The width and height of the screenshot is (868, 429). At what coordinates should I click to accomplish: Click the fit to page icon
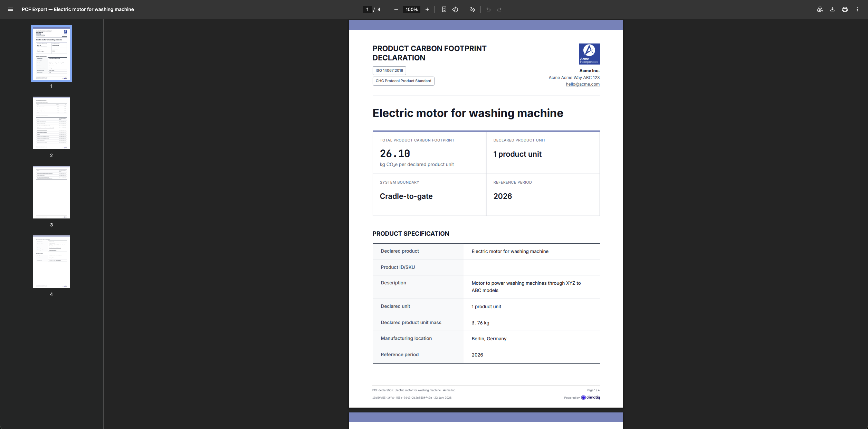coord(444,9)
